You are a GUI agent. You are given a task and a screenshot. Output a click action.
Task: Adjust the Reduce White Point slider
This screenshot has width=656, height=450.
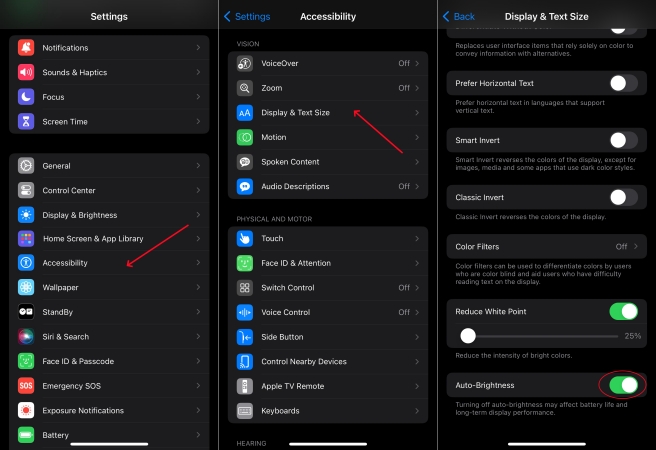tap(539, 336)
